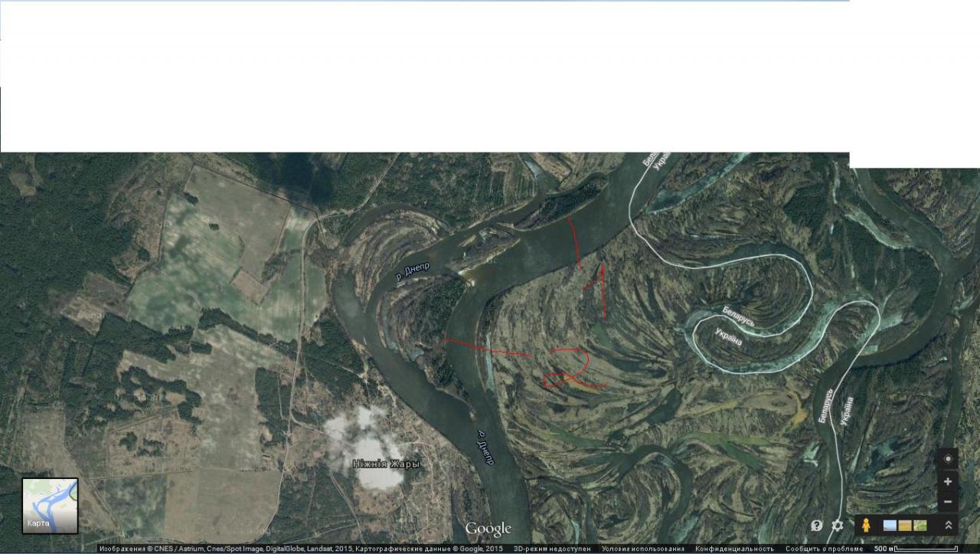Select the yellow Pegman street view icon
Screen dimensions: 980x554
[x=867, y=525]
